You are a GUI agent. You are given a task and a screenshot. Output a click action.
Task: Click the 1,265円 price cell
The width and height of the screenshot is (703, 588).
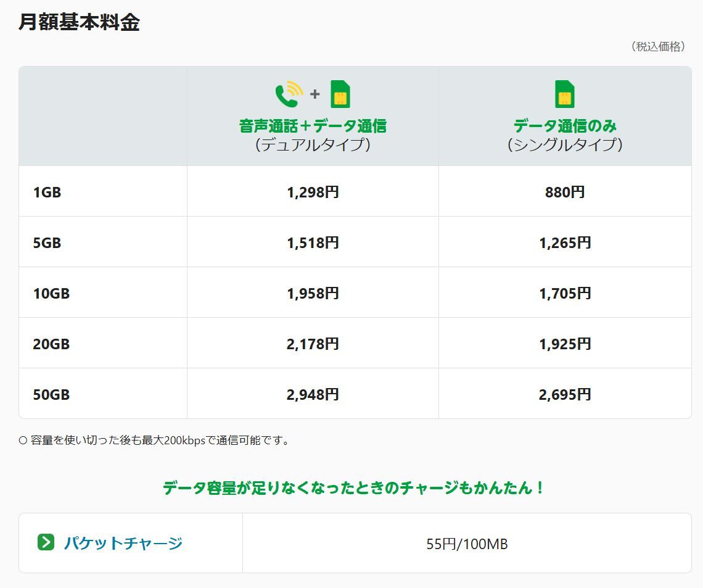[564, 242]
